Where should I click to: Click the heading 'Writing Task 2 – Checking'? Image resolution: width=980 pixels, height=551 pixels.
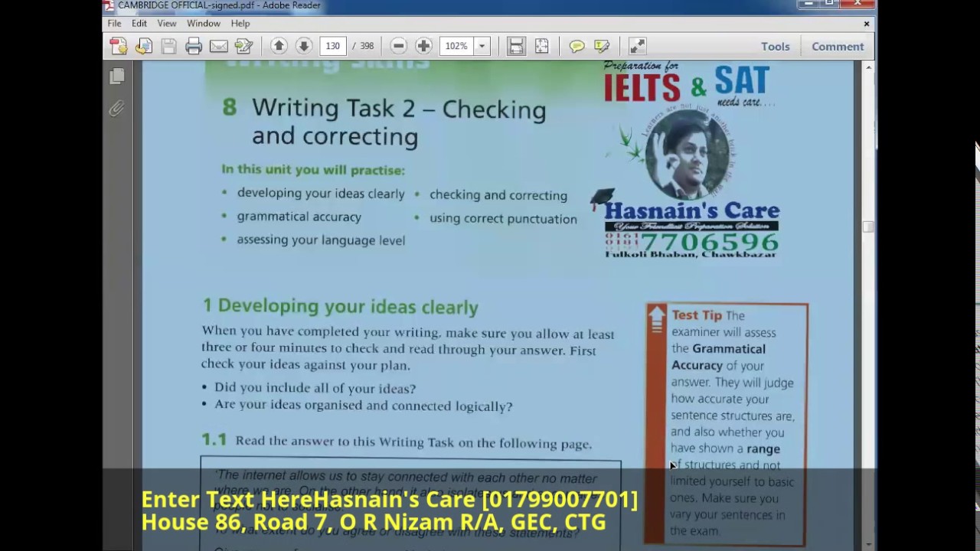(x=399, y=109)
